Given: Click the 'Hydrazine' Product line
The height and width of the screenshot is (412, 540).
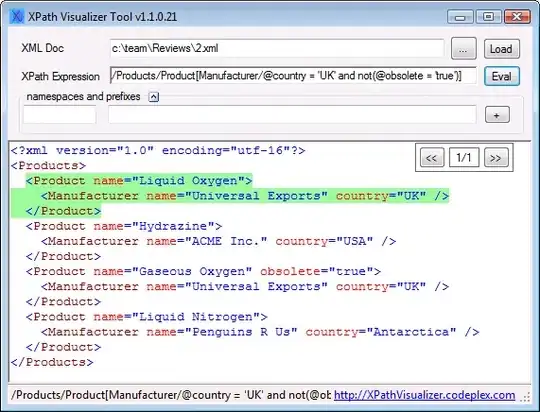Looking at the screenshot, I should point(124,226).
